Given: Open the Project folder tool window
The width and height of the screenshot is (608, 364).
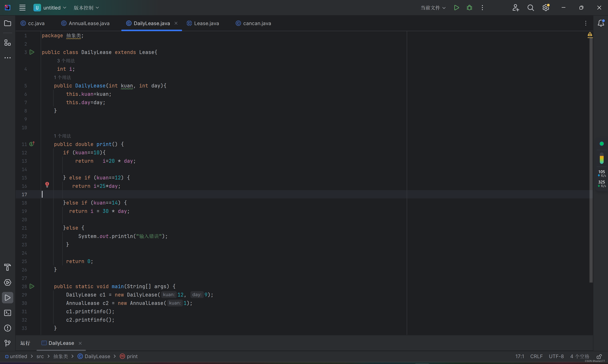Looking at the screenshot, I should click(8, 23).
